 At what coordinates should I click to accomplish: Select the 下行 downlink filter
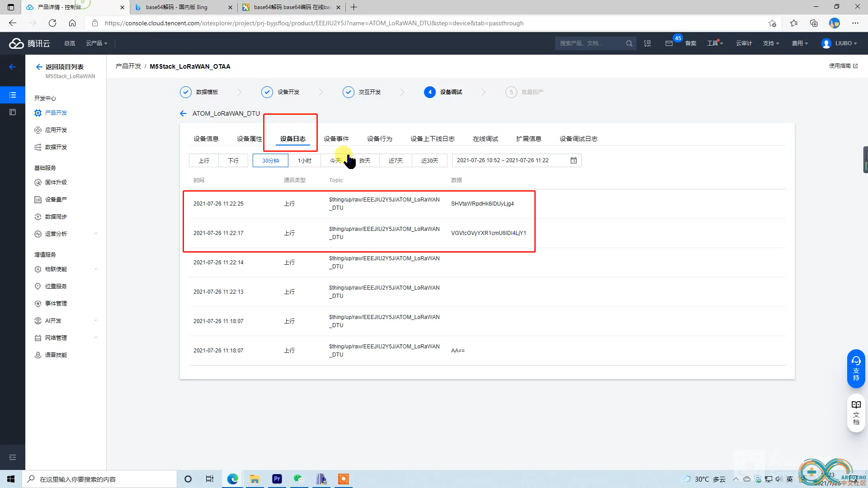pos(233,160)
